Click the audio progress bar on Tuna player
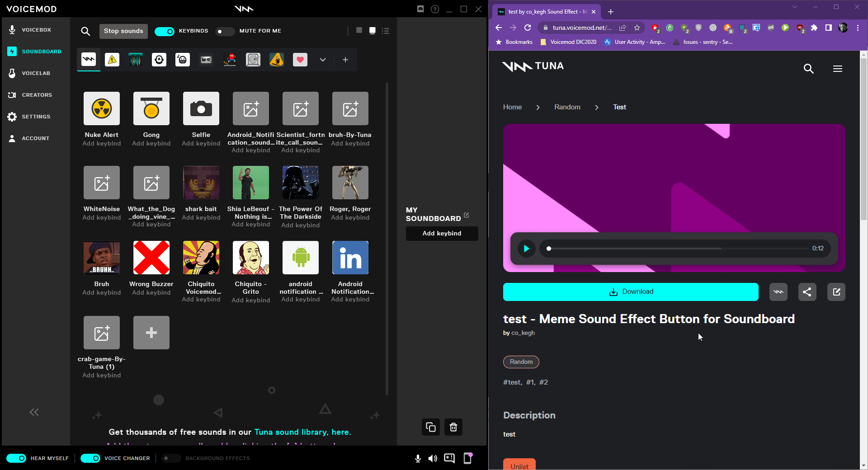 click(x=678, y=249)
